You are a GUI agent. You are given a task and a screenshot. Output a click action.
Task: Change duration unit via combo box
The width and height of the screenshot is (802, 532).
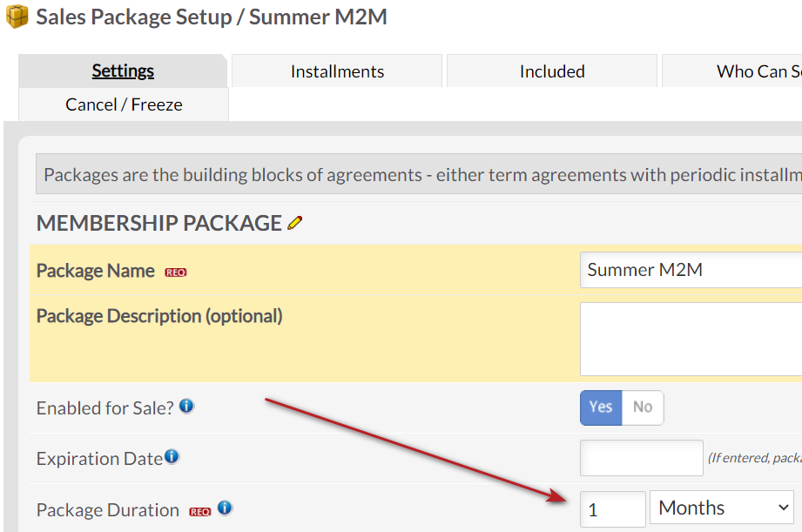coord(721,507)
